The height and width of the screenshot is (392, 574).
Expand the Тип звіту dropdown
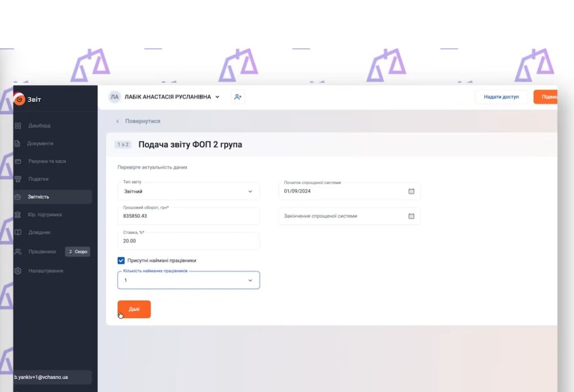[250, 192]
